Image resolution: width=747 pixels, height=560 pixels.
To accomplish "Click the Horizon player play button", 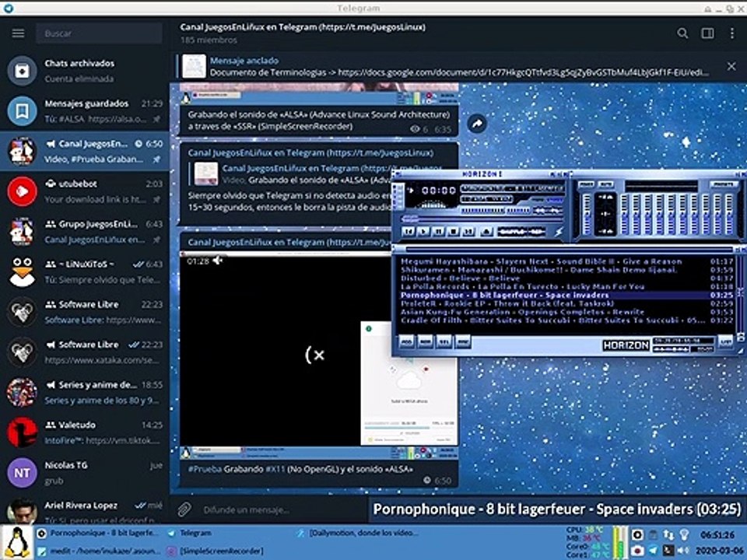I will pos(423,232).
